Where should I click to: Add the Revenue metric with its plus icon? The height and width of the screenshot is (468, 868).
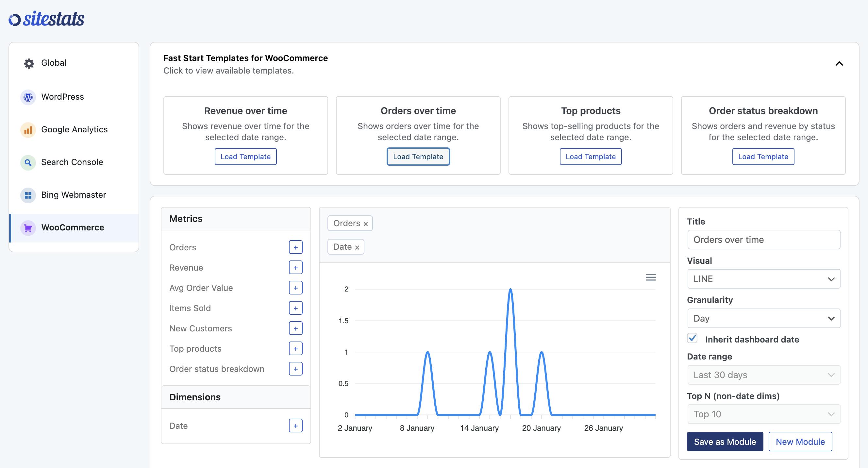pos(295,267)
